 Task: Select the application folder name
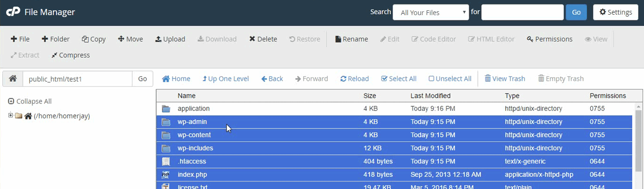pos(194,109)
